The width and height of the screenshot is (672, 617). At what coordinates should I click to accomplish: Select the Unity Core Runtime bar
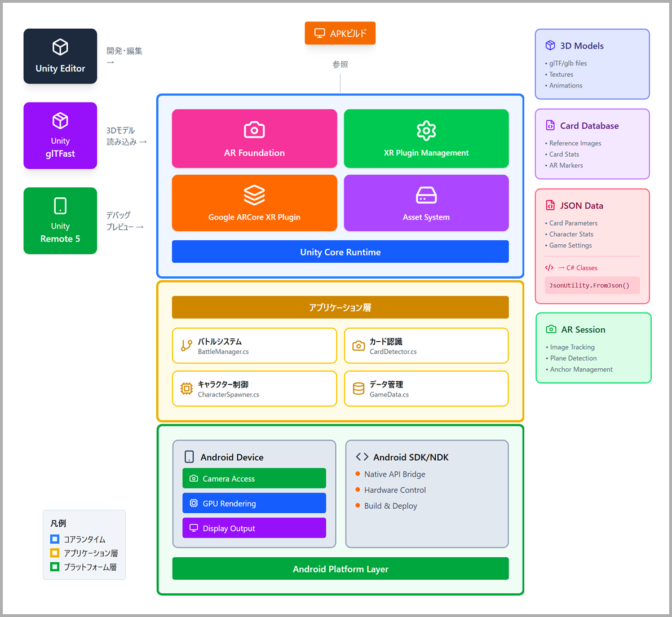coord(340,252)
